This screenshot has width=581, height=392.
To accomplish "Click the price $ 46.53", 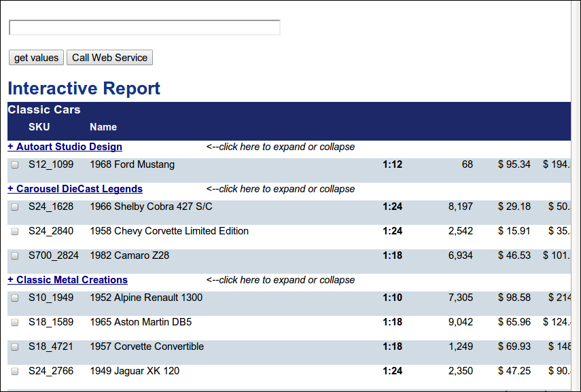I will tap(514, 255).
